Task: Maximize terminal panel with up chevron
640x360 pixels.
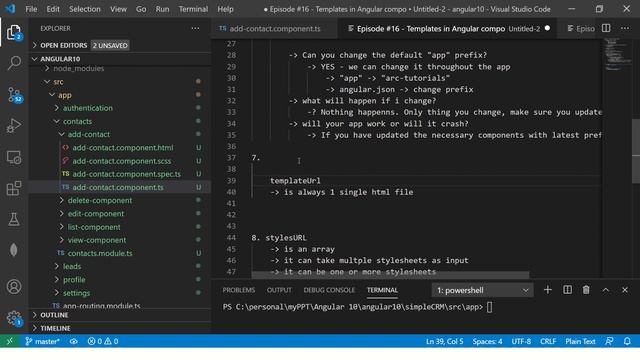Action: pos(606,290)
